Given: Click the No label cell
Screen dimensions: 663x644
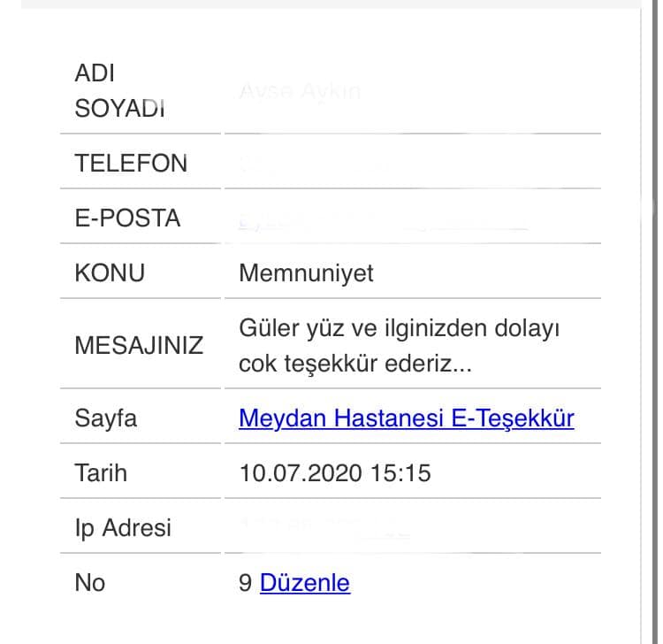Looking at the screenshot, I should [141, 582].
